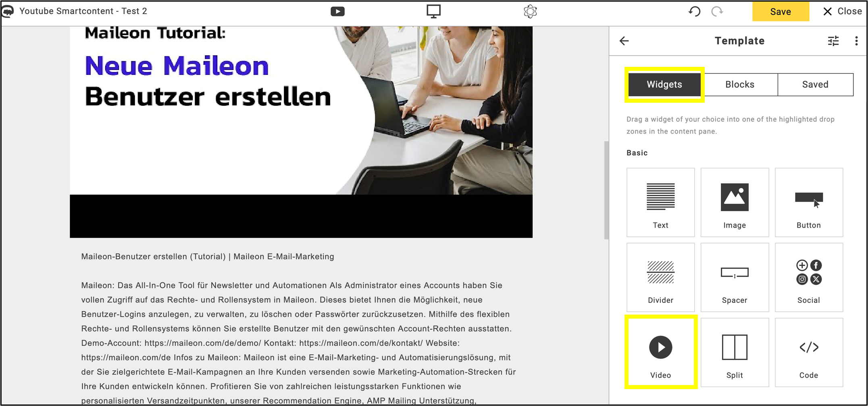Pick the Divider widget
The image size is (868, 406).
pyautogui.click(x=660, y=277)
